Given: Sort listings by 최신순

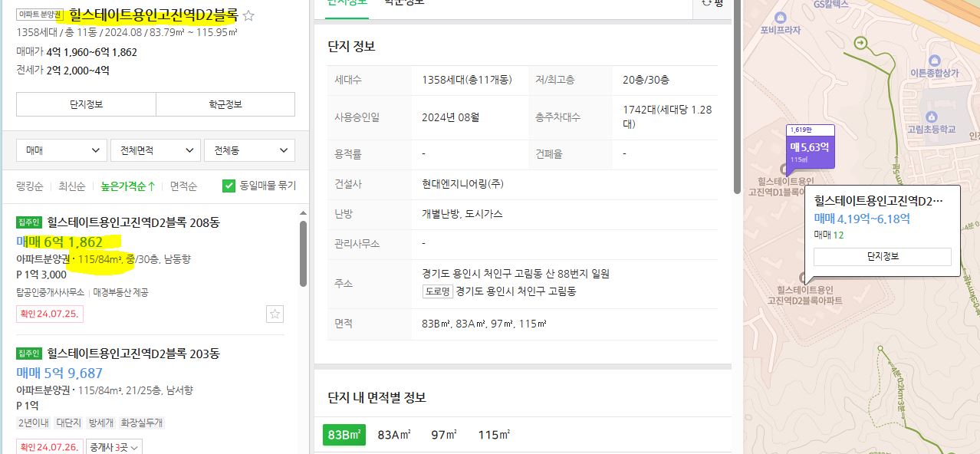Looking at the screenshot, I should click(x=72, y=186).
